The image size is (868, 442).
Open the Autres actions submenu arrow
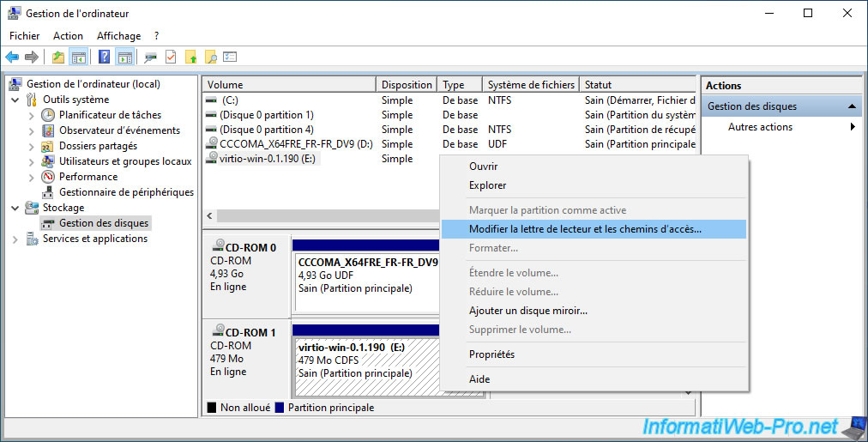(x=853, y=127)
